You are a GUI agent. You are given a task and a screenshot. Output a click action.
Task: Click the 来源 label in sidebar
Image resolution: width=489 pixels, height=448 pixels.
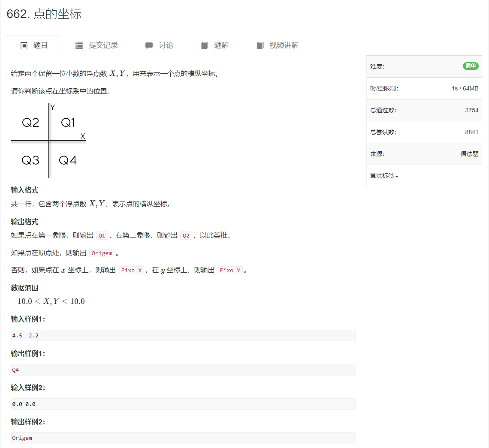point(377,154)
